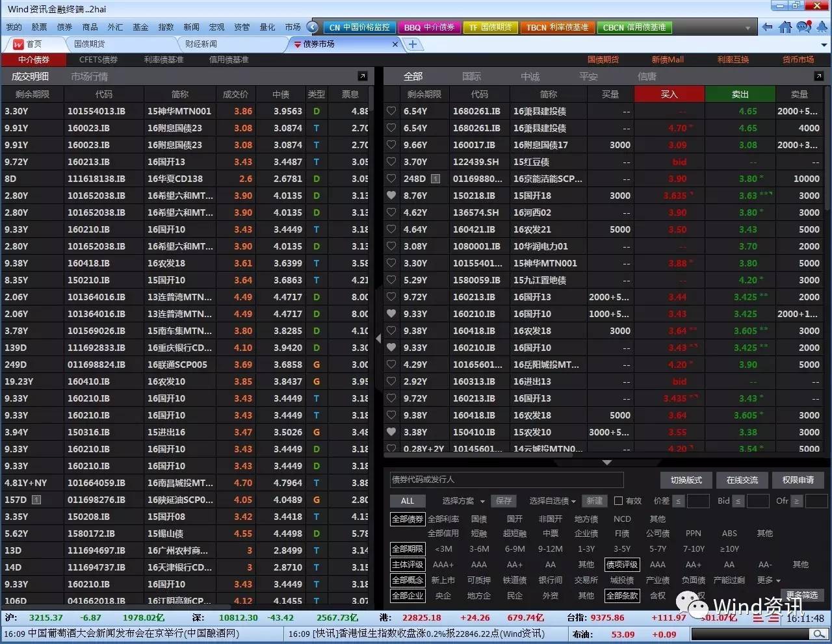Collapse left panel using divider arrow
The image size is (832, 644).
coord(378,339)
